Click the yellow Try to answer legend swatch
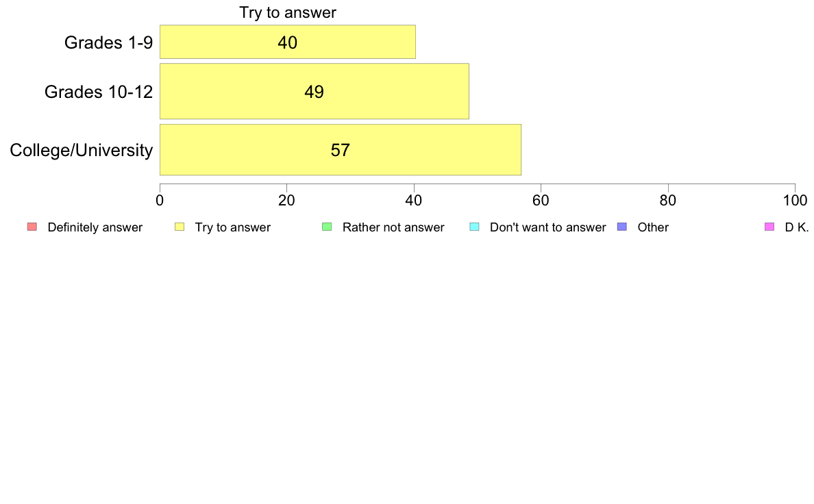 pos(180,227)
